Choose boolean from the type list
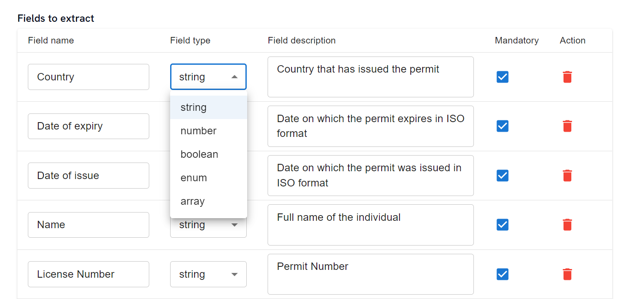Screen dimensions: 644x299 click(199, 154)
